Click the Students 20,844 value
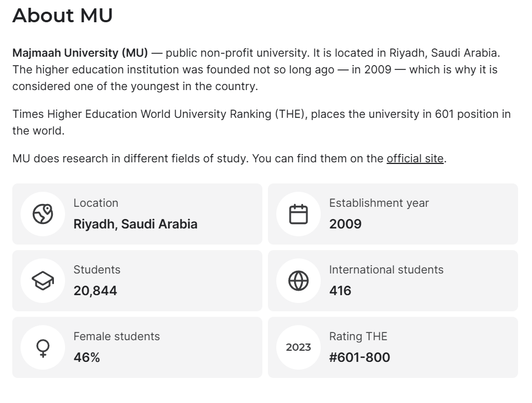532x403 pixels. [x=95, y=291]
